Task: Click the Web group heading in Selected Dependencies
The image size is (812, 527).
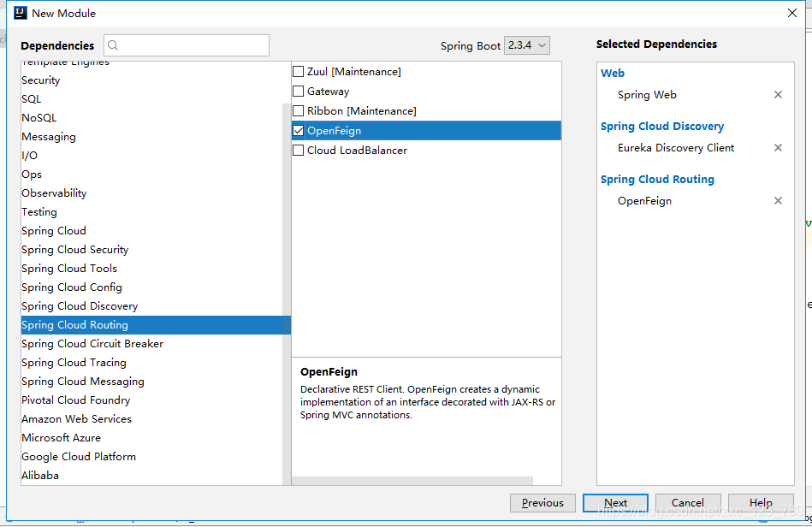Action: (x=613, y=73)
